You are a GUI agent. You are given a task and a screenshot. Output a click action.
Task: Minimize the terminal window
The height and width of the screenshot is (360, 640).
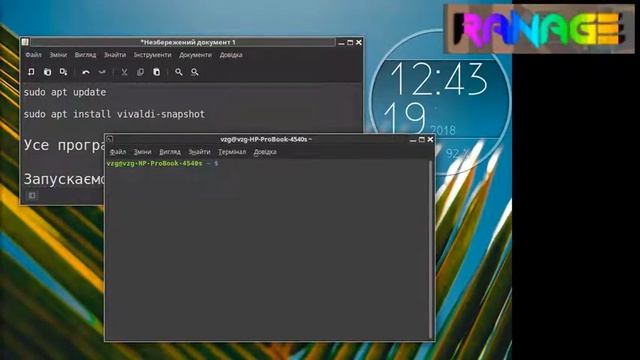coord(413,140)
